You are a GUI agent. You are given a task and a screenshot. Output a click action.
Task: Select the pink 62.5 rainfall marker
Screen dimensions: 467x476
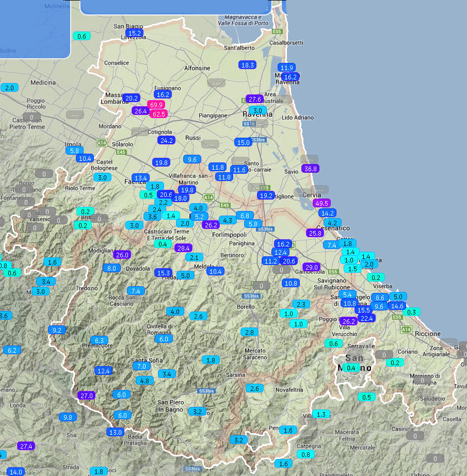tap(158, 113)
